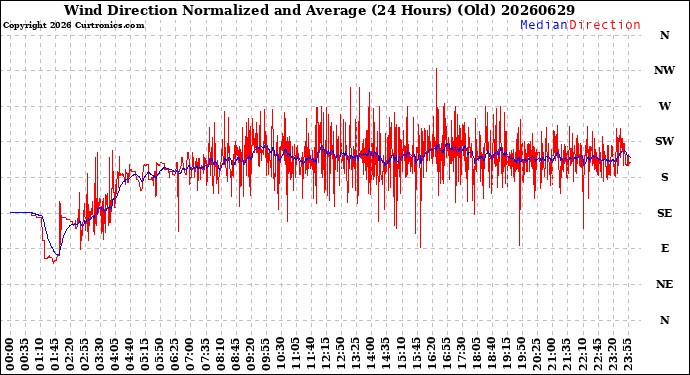Click the "E" direction axis label
This screenshot has width=690, height=375.
[x=664, y=249]
